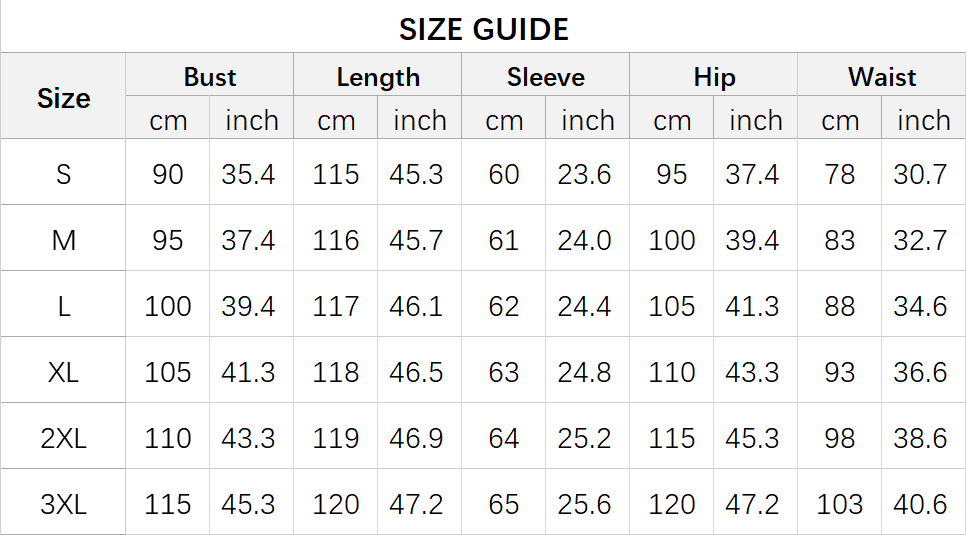Click the Bust column header
This screenshot has width=966, height=535.
pyautogui.click(x=209, y=77)
